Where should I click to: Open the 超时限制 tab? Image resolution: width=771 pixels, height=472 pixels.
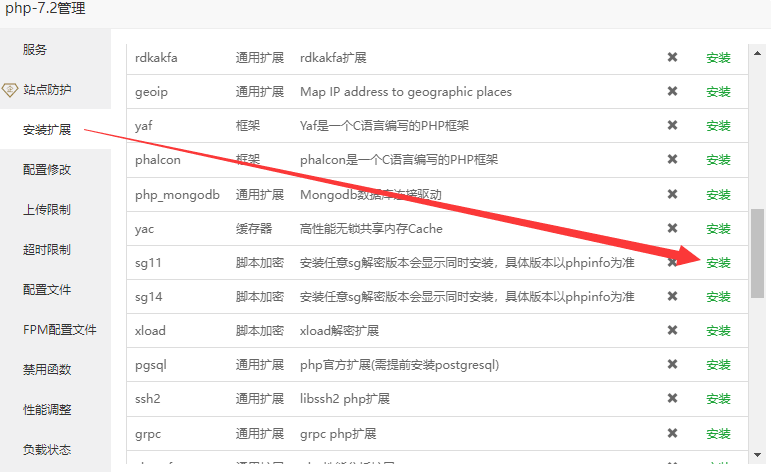[x=47, y=249]
